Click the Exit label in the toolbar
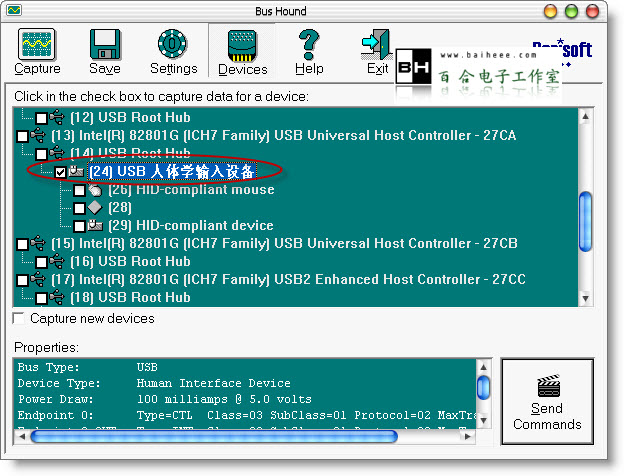 pos(377,69)
